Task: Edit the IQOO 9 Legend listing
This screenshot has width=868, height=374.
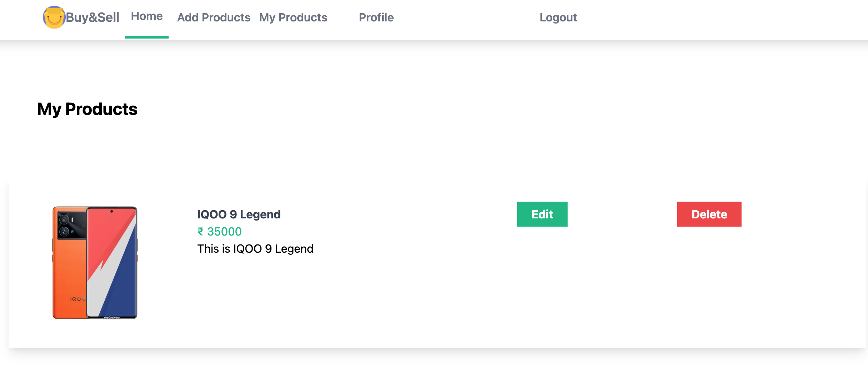Action: [x=542, y=214]
